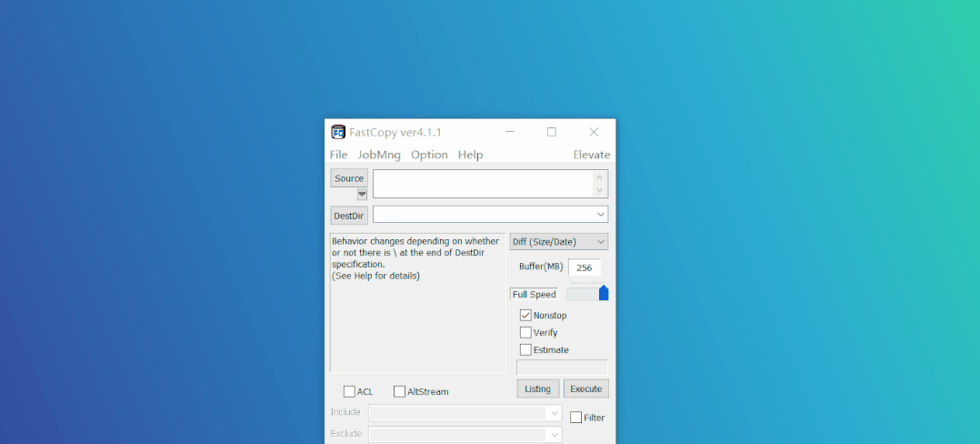Click the Full Speed label box
The image size is (980, 444).
[535, 294]
